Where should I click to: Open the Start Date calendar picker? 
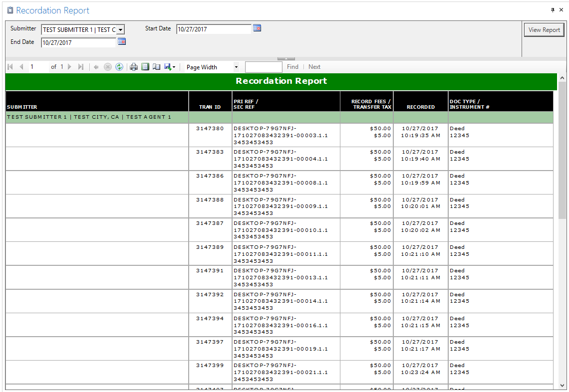coord(257,28)
